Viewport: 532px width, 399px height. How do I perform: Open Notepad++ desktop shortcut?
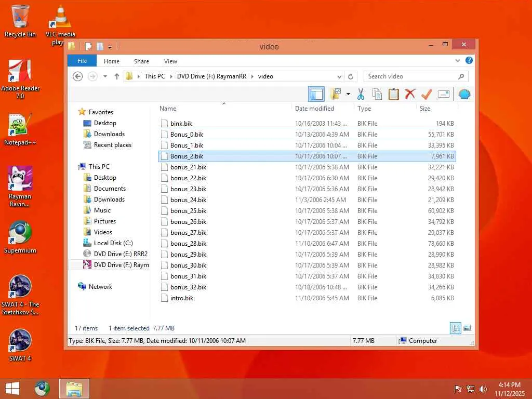tap(20, 129)
